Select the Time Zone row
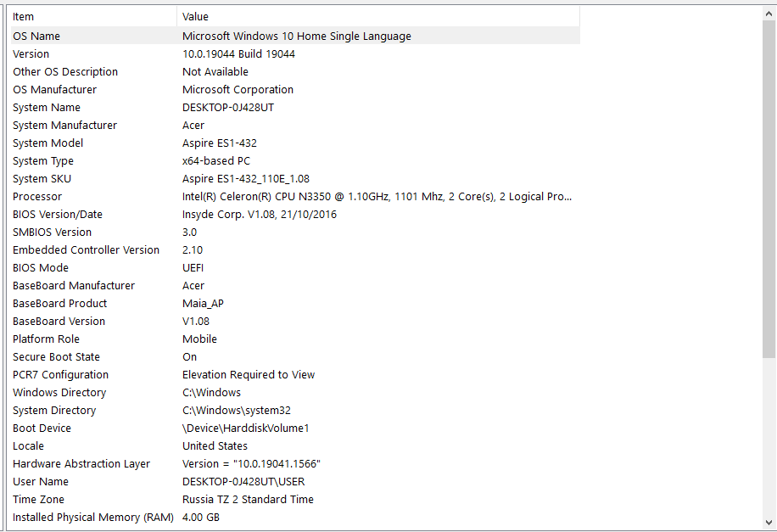The width and height of the screenshot is (777, 532). (295, 501)
